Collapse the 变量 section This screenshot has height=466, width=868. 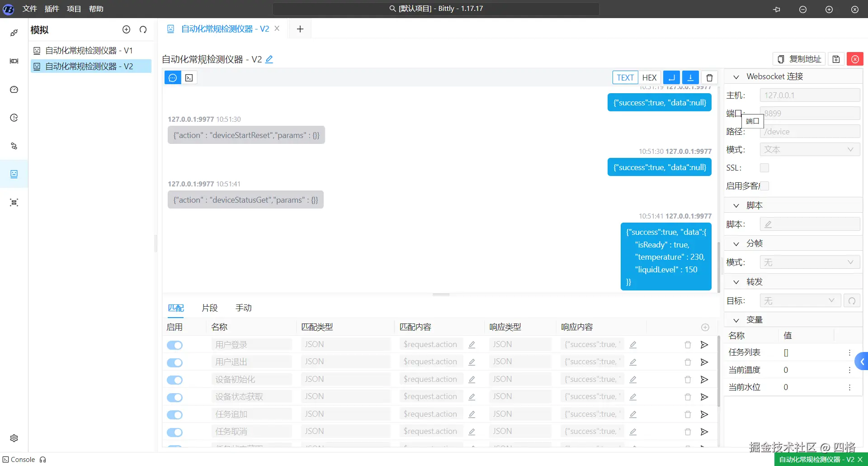click(x=736, y=320)
